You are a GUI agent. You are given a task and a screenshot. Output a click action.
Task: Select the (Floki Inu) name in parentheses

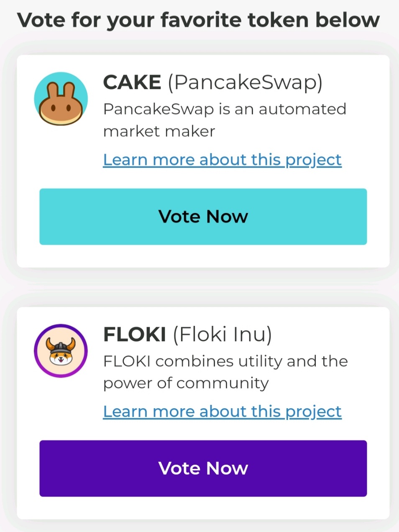click(x=222, y=334)
